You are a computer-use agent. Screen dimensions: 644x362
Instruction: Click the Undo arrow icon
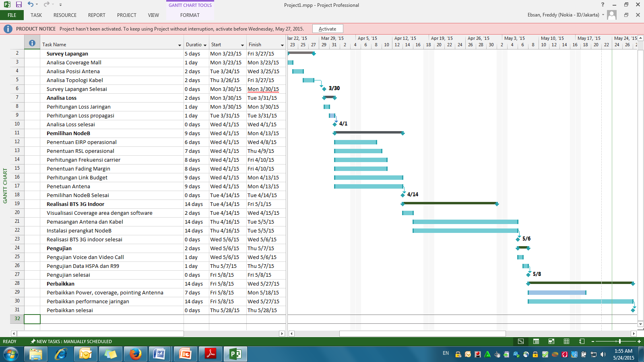point(31,4)
